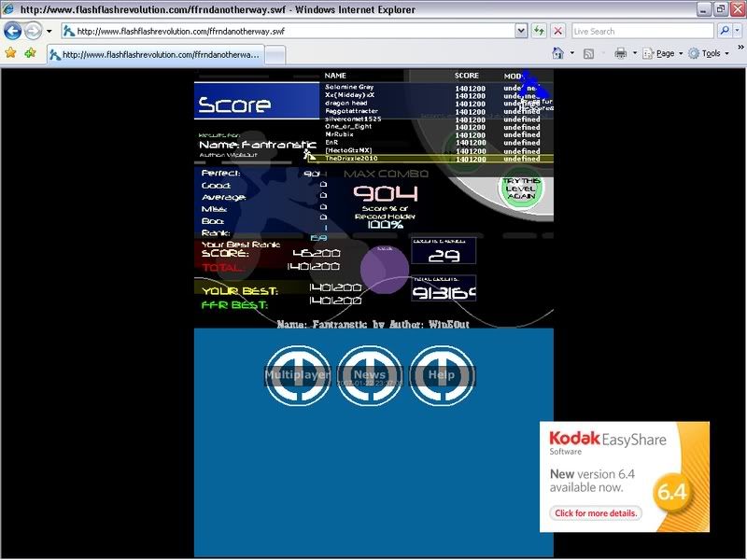Open the Favorites Center star icon
This screenshot has width=747, height=560.
point(10,53)
